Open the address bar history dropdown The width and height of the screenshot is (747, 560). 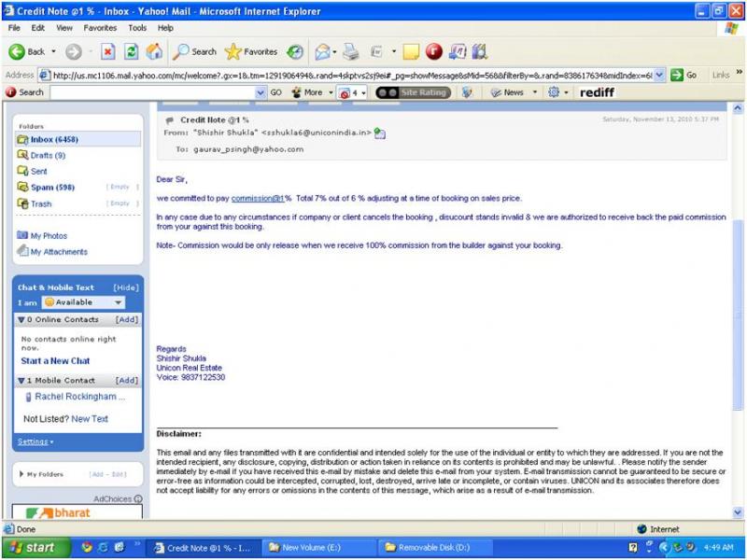[x=659, y=76]
